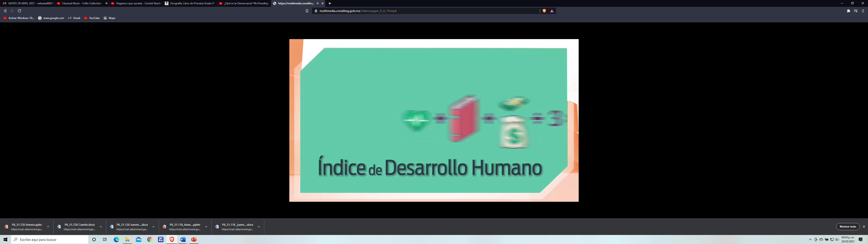Open the media control playlist icon
The height and width of the screenshot is (244, 868).
856,11
